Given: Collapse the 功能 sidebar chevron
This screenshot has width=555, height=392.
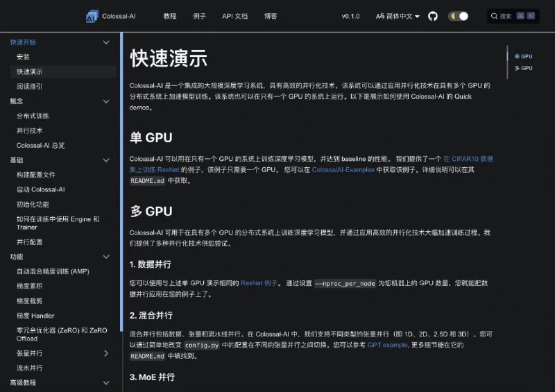Looking at the screenshot, I should (106, 257).
